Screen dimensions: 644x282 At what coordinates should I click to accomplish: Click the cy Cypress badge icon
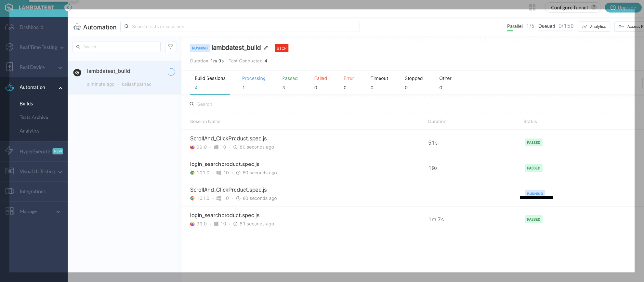click(x=77, y=72)
